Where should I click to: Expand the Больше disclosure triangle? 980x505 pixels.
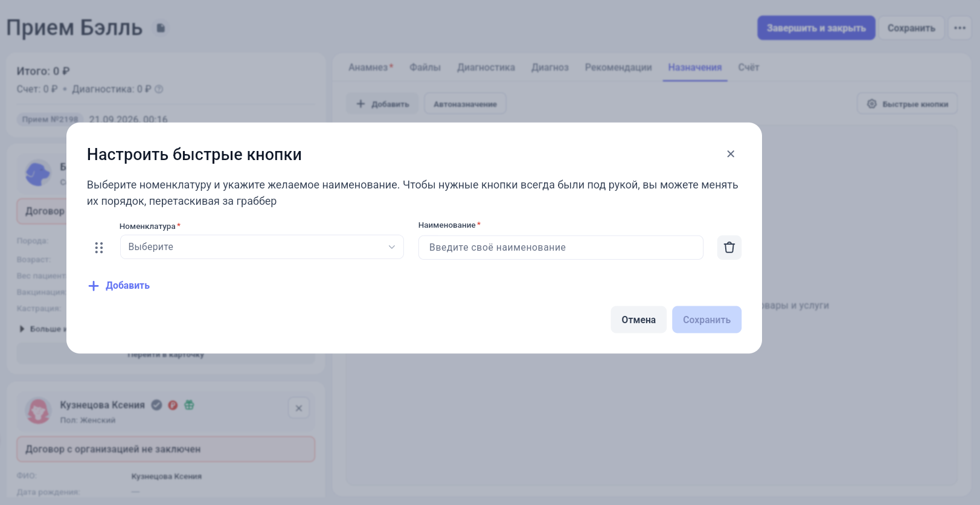click(x=22, y=329)
